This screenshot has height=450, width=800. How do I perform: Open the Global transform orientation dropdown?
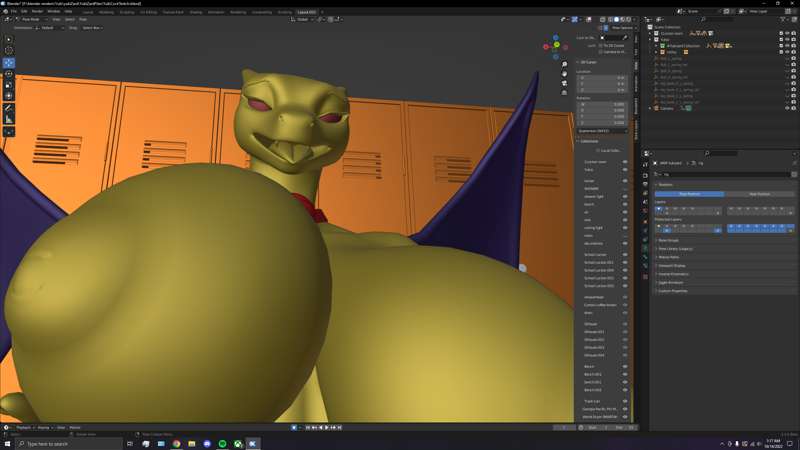(x=302, y=19)
